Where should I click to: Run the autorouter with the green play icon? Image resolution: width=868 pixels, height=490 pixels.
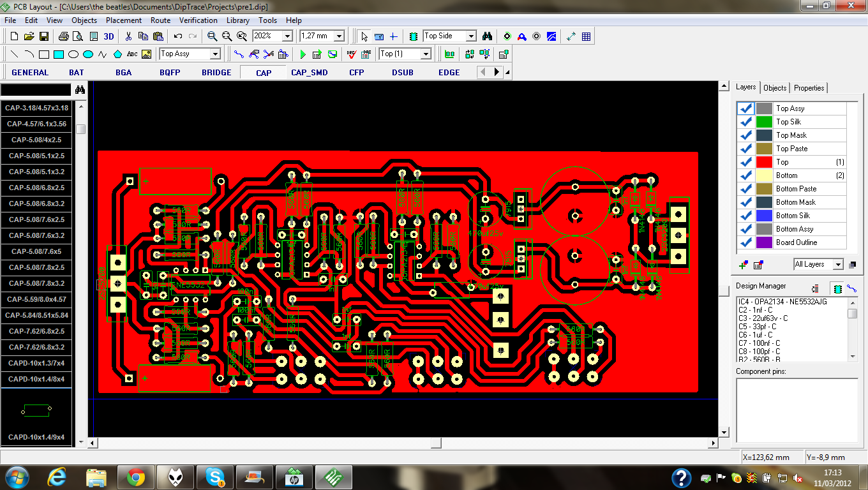click(303, 54)
